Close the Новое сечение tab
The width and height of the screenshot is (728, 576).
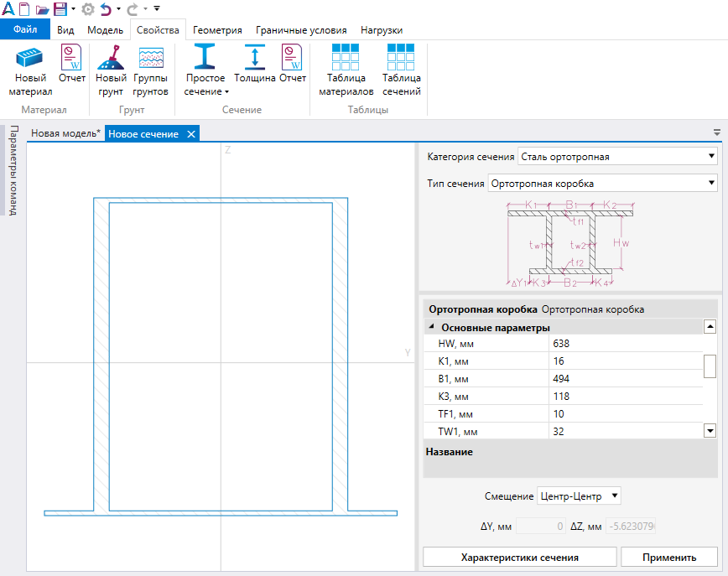191,134
